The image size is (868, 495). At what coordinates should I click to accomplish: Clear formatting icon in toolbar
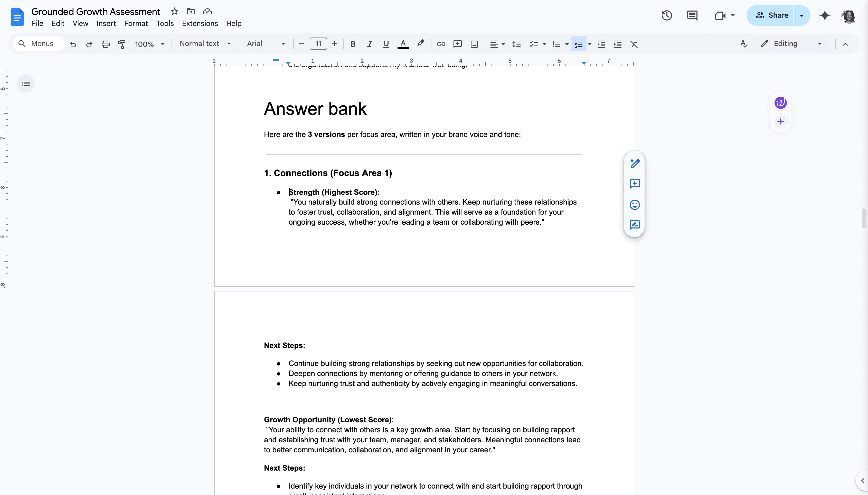pos(634,44)
